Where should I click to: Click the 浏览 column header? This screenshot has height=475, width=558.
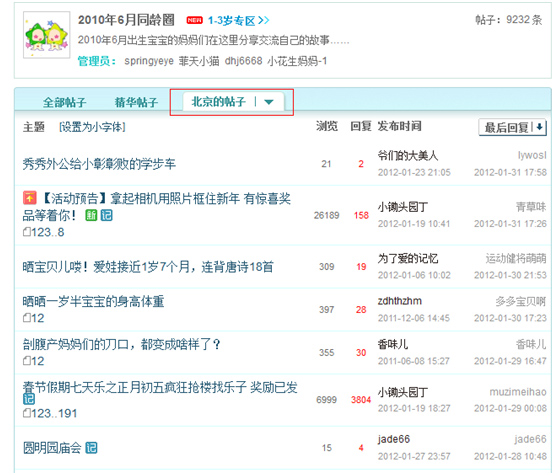(327, 126)
